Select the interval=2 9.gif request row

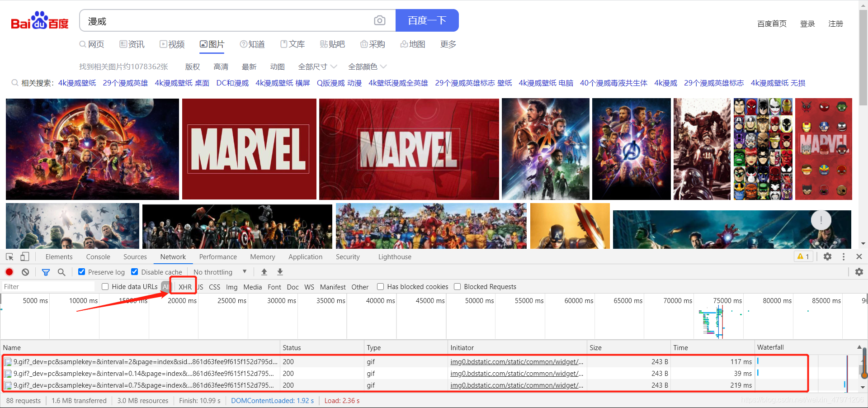point(378,362)
